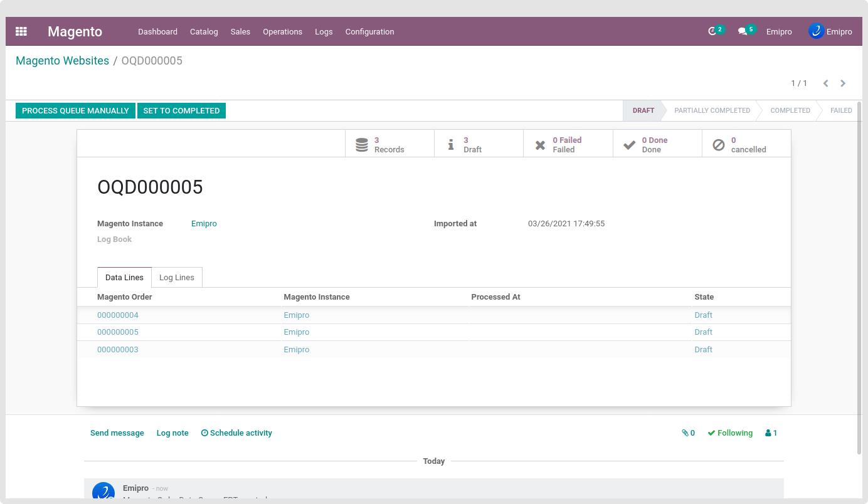Open the Emipro company switcher

779,31
